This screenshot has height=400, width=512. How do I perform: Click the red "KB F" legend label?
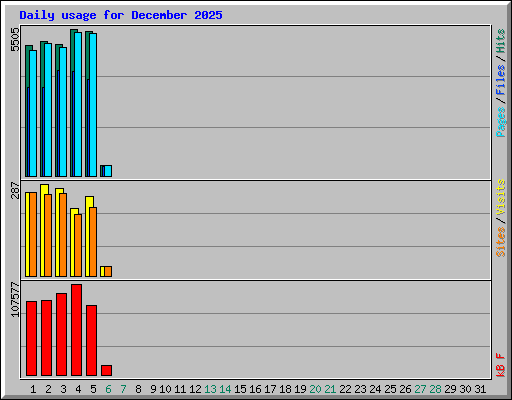click(501, 365)
